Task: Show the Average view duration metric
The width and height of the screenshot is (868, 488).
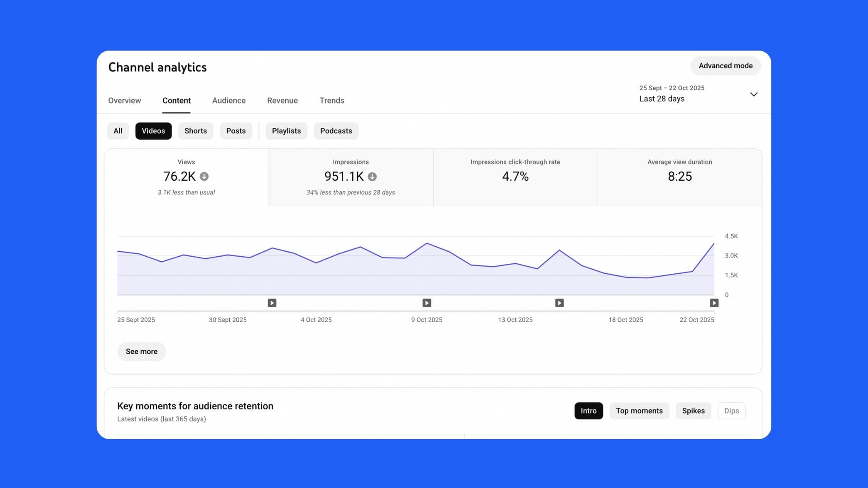Action: click(x=679, y=177)
